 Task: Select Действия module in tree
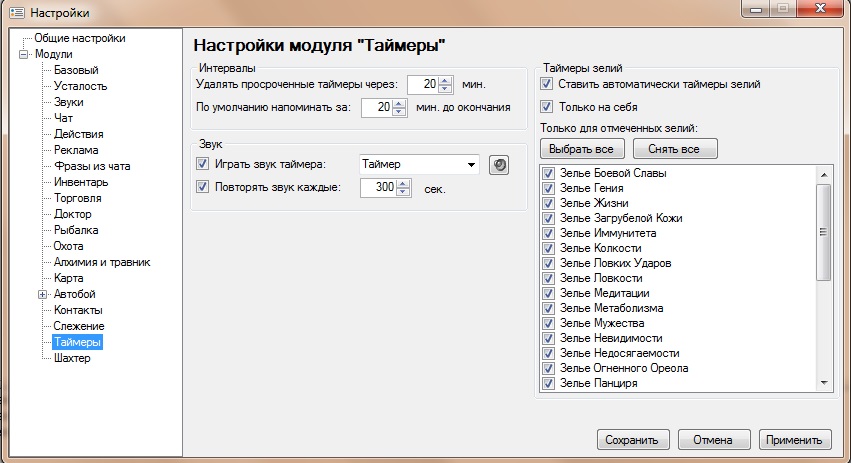(x=78, y=134)
